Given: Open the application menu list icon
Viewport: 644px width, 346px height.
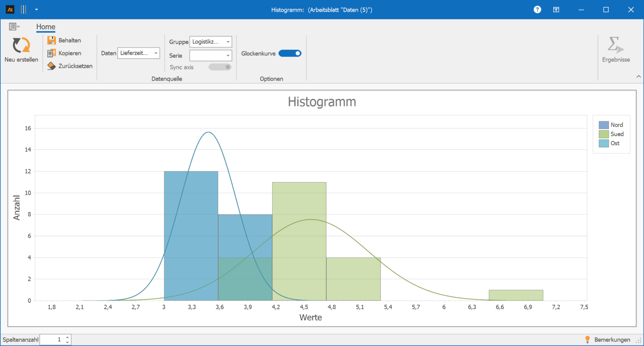Looking at the screenshot, I should click(14, 26).
